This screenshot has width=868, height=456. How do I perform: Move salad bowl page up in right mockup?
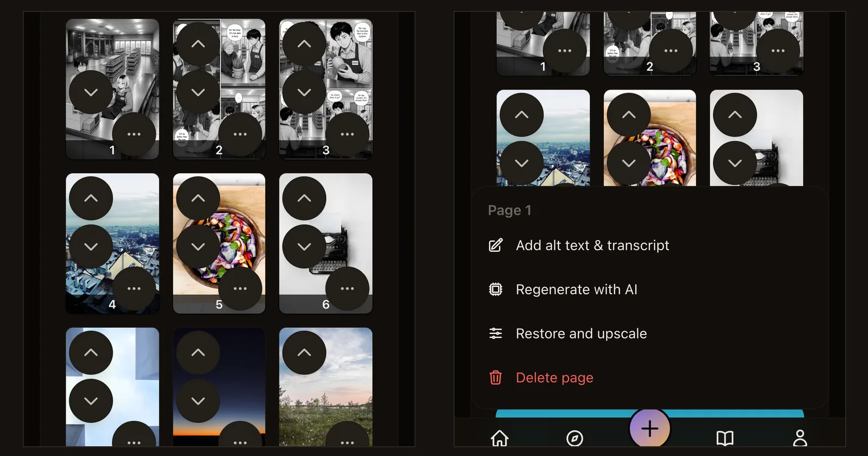[x=629, y=115]
